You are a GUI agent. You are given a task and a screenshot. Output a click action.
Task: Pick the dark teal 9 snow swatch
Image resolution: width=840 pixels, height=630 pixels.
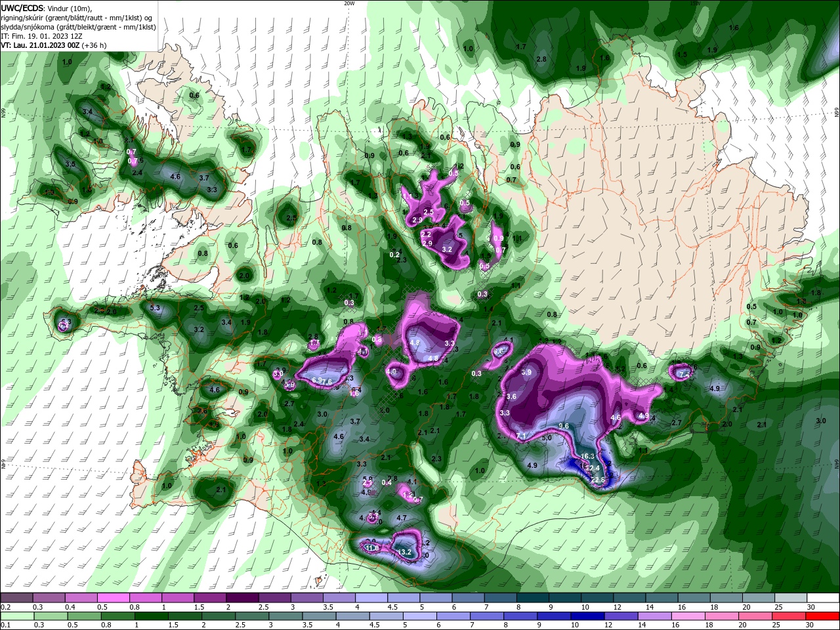point(564,598)
